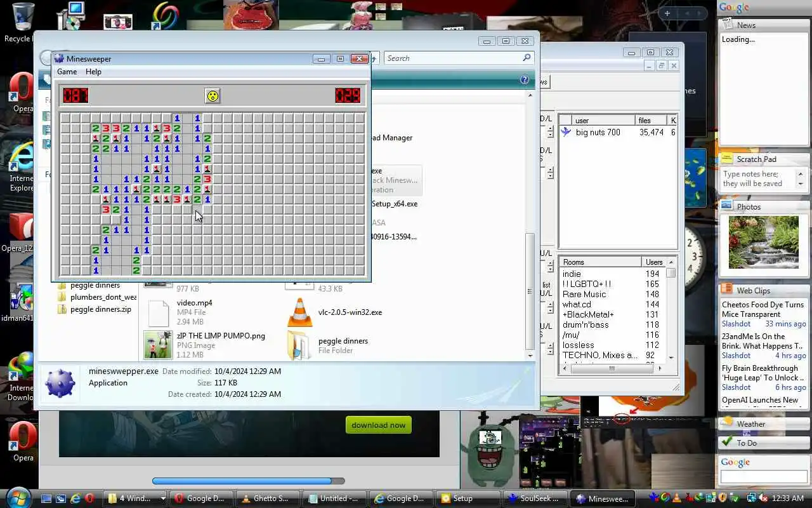
Task: Switch to Untitled notepad taskbar button
Action: (334, 498)
